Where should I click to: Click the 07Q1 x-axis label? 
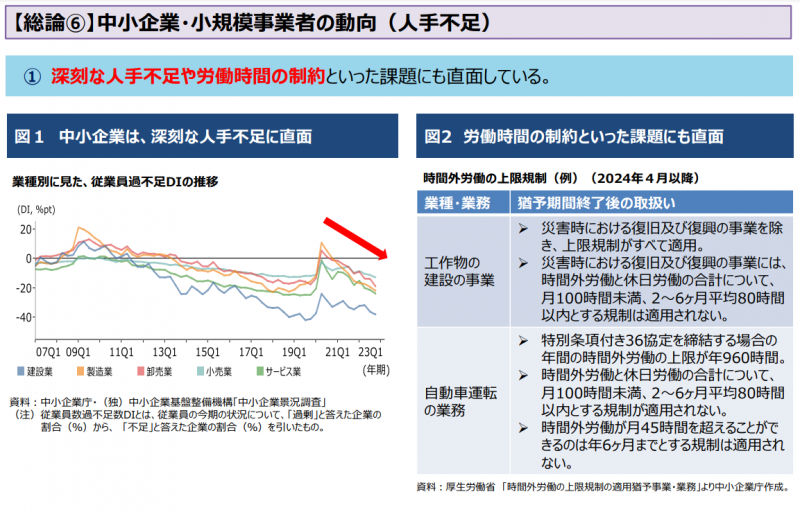click(48, 352)
